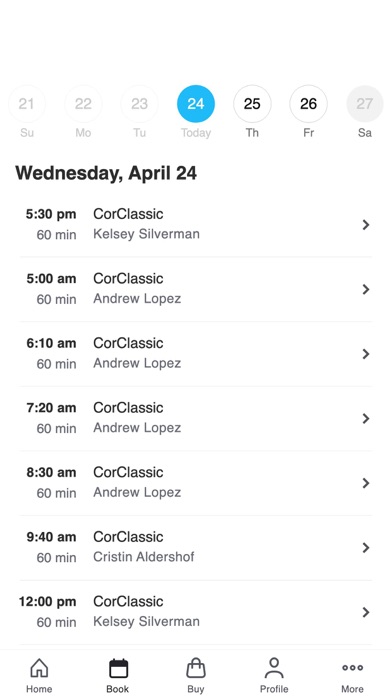Select Friday the 26th date circle
392x696 pixels.
(309, 104)
